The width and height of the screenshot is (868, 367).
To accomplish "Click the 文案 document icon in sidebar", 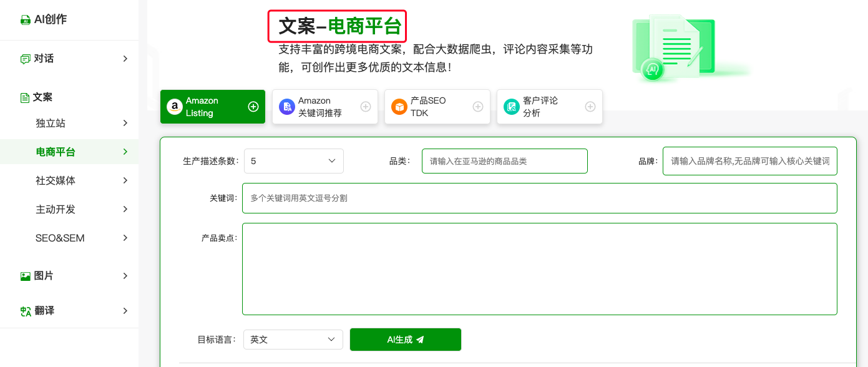I will pyautogui.click(x=25, y=97).
